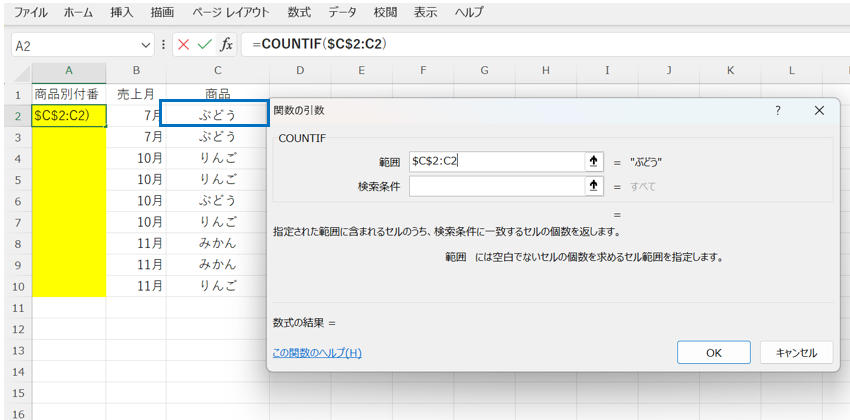Select yellow cell A5
Image resolution: width=850 pixels, height=420 pixels.
click(x=68, y=179)
